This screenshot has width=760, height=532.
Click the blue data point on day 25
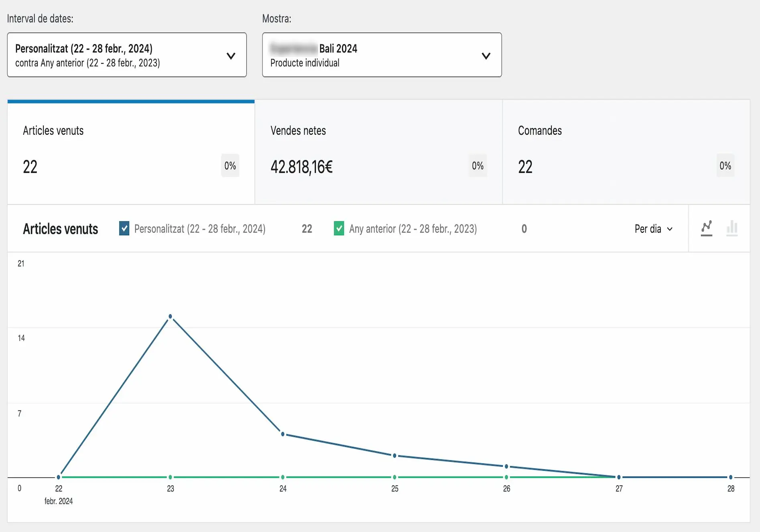(x=395, y=456)
